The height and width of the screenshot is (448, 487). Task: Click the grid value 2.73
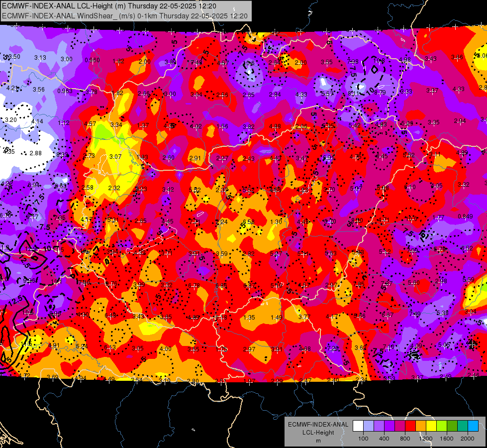[89, 155]
